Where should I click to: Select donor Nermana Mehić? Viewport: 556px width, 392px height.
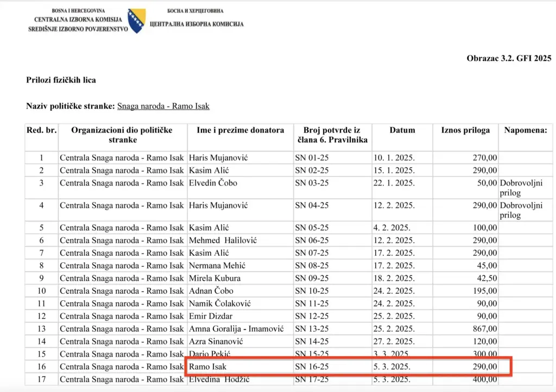click(x=217, y=266)
